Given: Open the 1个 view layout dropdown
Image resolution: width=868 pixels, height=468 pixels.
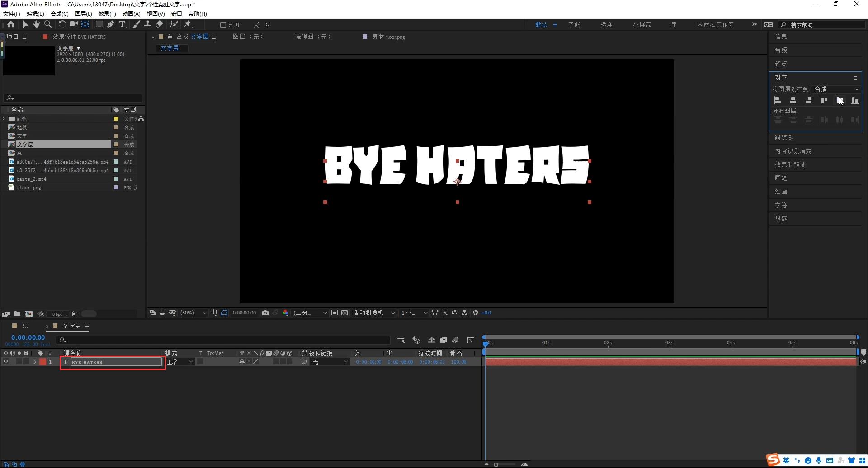Looking at the screenshot, I should coord(414,313).
